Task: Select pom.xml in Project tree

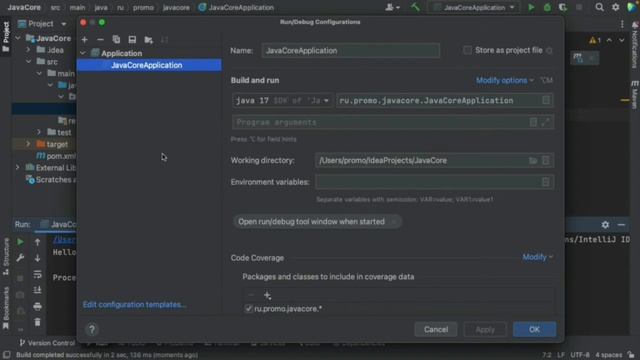Action: tap(56, 156)
